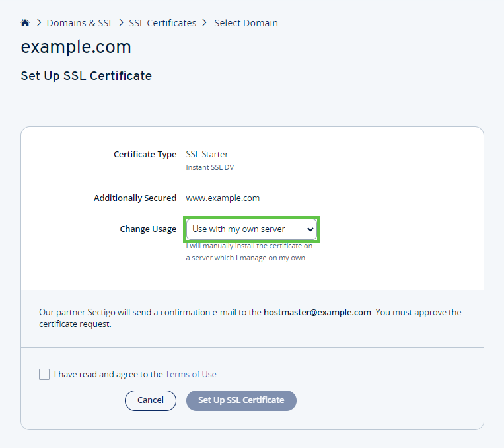Viewport: 504px width, 448px height.
Task: Open the Terms of Use link
Action: pyautogui.click(x=191, y=374)
